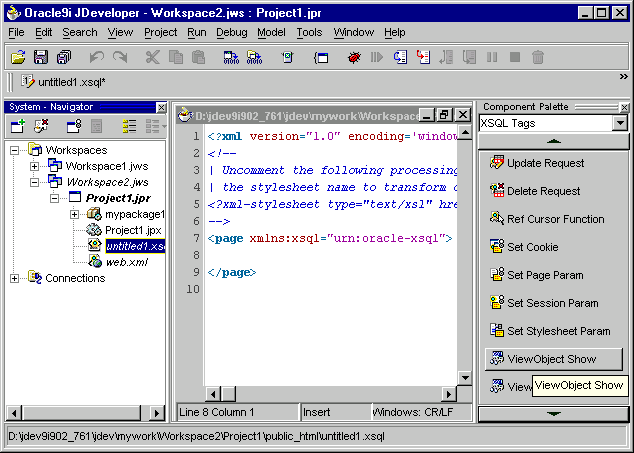Show more toolbar items via double chevron
This screenshot has height=453, width=634.
[x=623, y=77]
